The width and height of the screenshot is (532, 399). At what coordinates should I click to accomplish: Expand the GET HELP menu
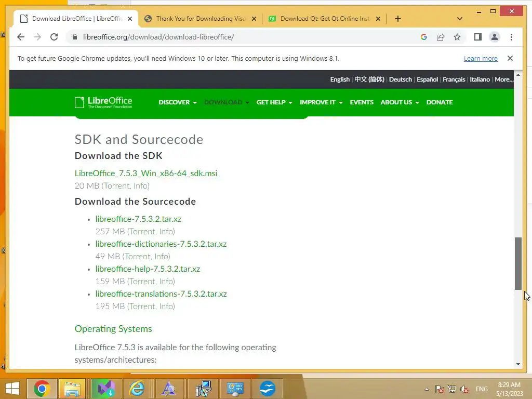(274, 102)
